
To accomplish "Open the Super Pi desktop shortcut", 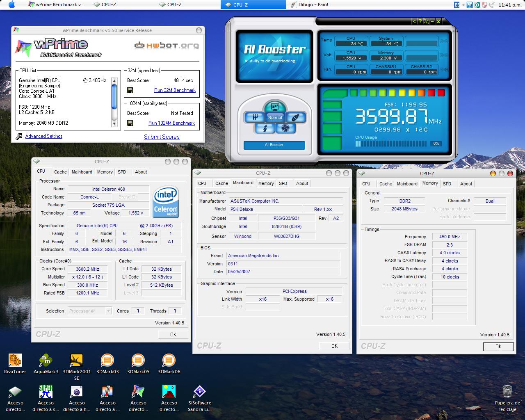I will click(x=46, y=398).
